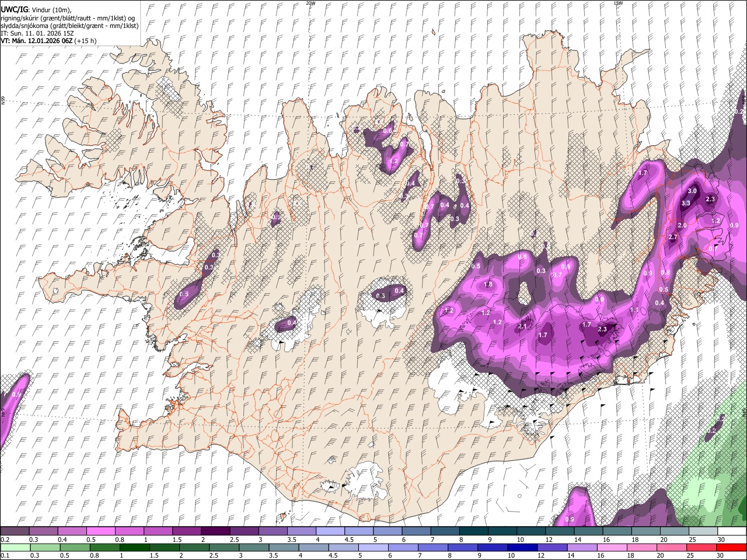The image size is (747, 560).
Task: Click the upper legend swatch starting at 10
Action: click(530, 531)
